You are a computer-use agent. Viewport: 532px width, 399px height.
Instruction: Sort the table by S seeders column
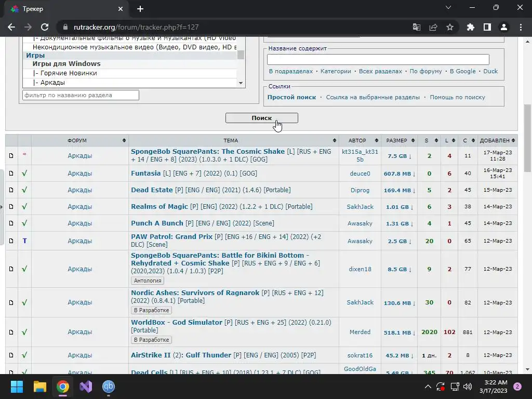pyautogui.click(x=429, y=140)
